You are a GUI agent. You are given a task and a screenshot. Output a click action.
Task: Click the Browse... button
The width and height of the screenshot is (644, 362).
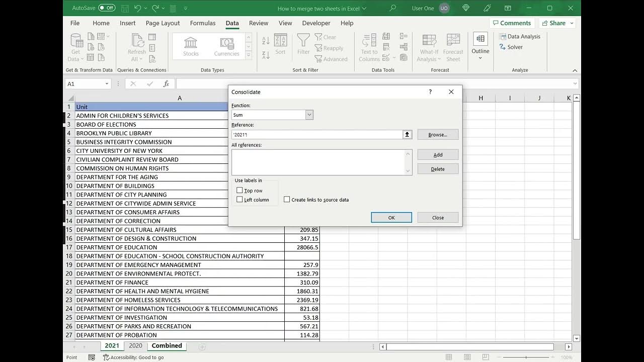(438, 135)
